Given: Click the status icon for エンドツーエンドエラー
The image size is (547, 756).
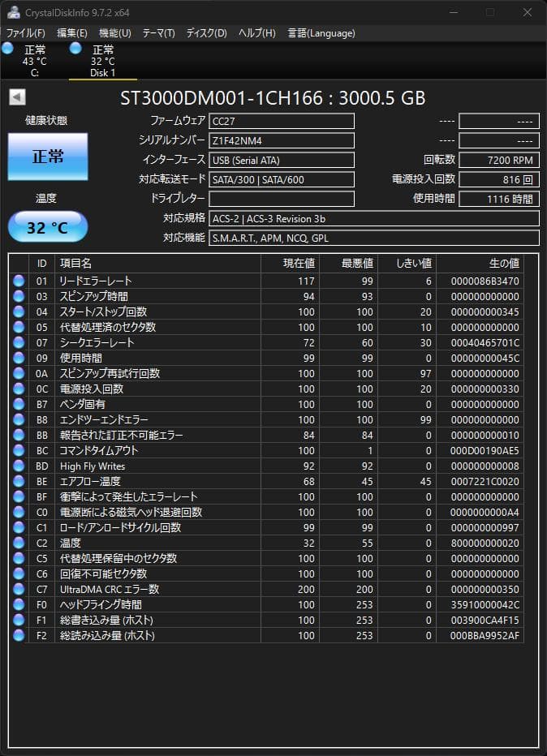Looking at the screenshot, I should click(x=19, y=419).
